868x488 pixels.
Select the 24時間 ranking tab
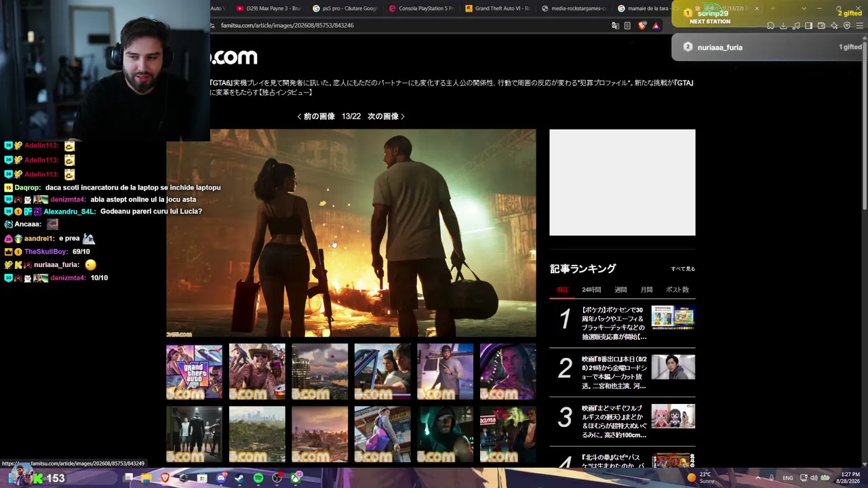591,290
